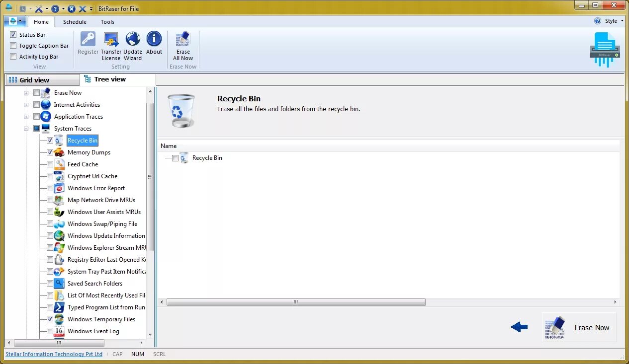The width and height of the screenshot is (629, 364).
Task: Click the System Traces computer icon
Action: 46,129
